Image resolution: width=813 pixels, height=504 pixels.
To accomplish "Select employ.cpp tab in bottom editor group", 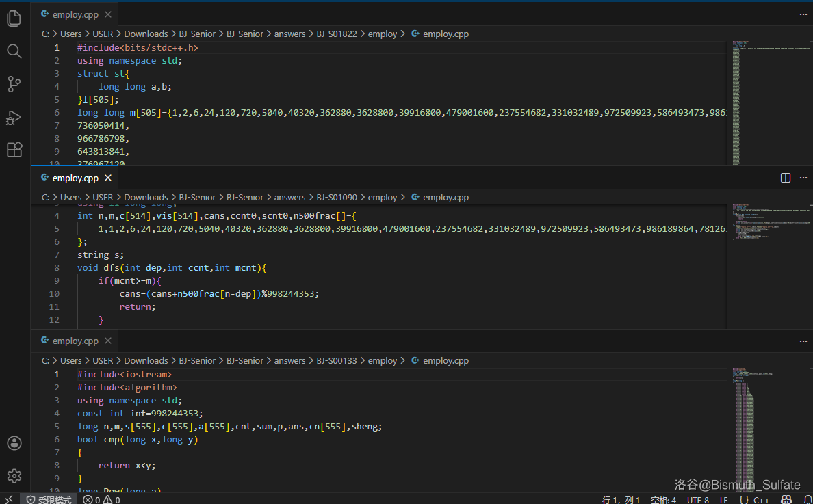I will [x=75, y=341].
